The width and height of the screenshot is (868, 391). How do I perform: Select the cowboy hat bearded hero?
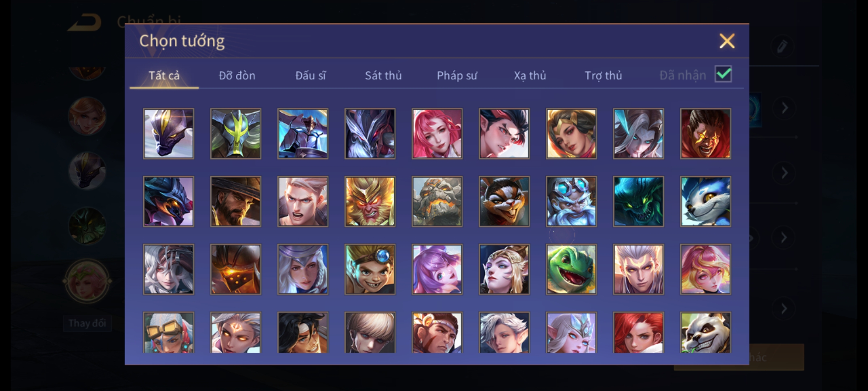pyautogui.click(x=235, y=202)
